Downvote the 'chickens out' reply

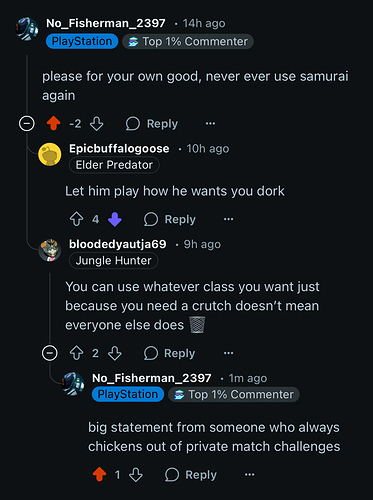click(136, 474)
